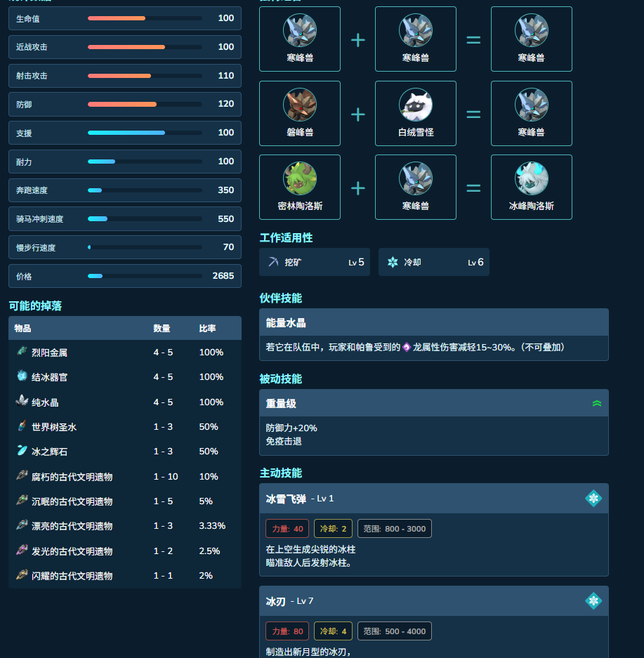The height and width of the screenshot is (658, 644).
Task: Click the 奔跑速度 value 350
Action: (225, 190)
